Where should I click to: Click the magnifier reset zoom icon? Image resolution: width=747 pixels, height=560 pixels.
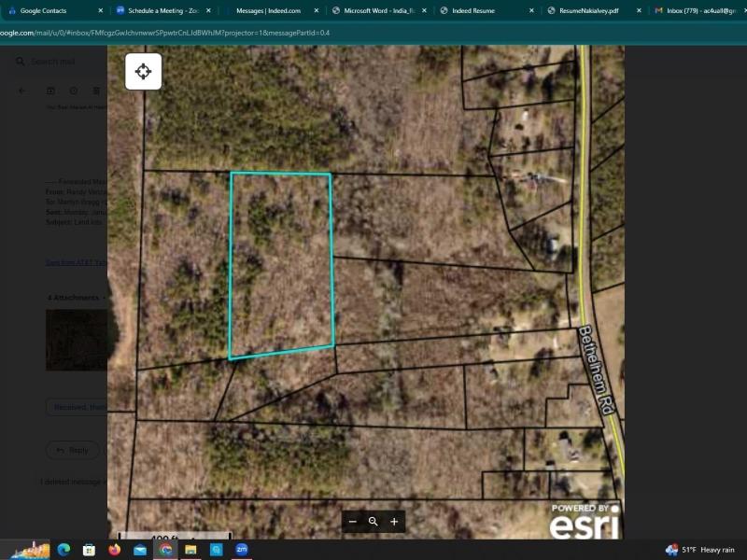click(x=373, y=522)
